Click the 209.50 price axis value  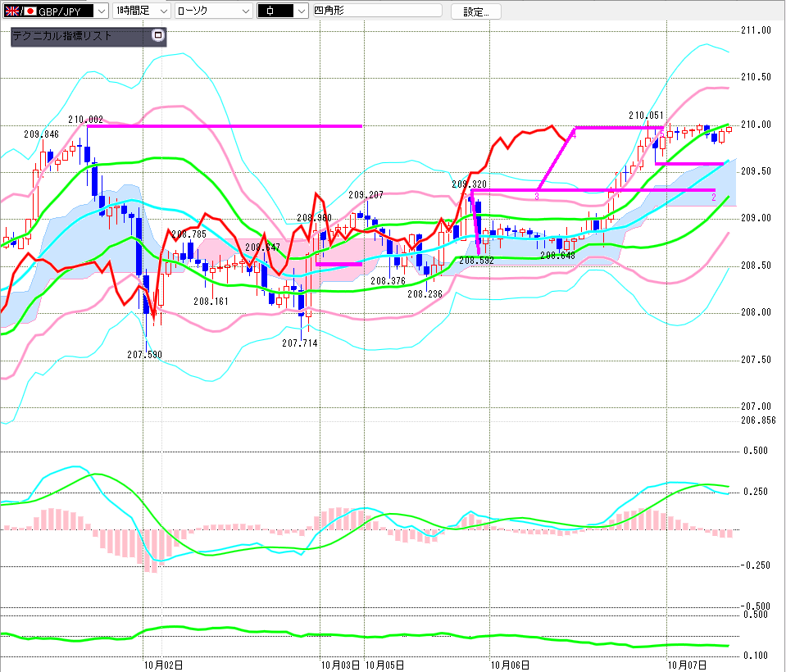(756, 171)
